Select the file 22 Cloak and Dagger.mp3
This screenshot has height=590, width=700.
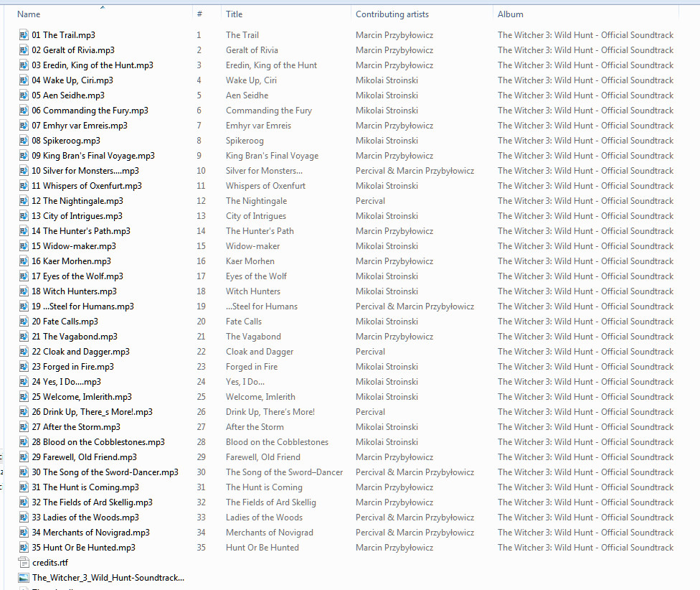point(80,352)
